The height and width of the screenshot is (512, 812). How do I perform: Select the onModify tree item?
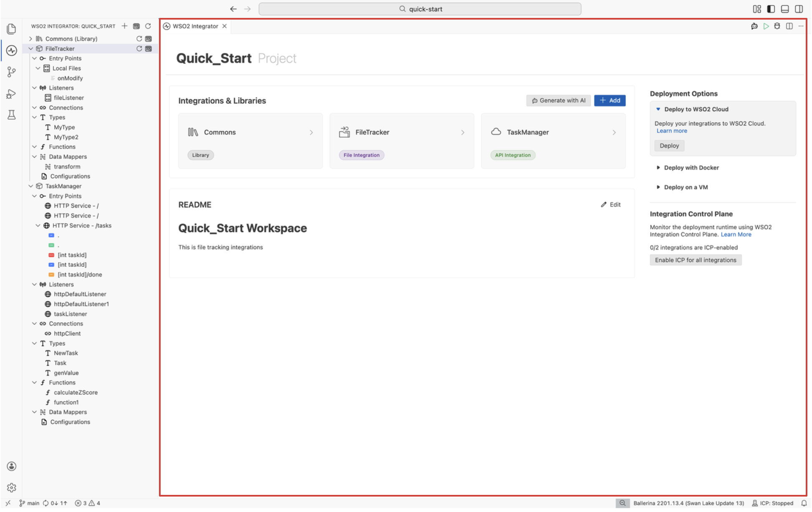click(x=70, y=78)
